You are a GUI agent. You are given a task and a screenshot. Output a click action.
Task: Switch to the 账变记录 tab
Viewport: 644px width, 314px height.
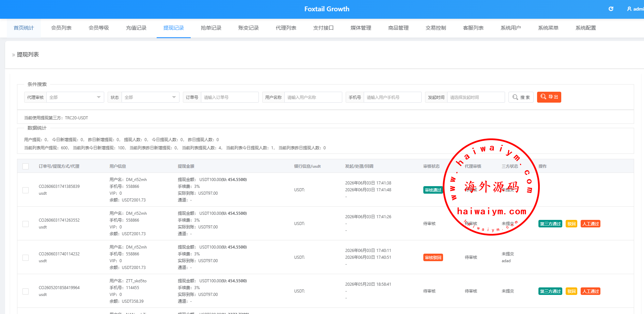tap(249, 28)
